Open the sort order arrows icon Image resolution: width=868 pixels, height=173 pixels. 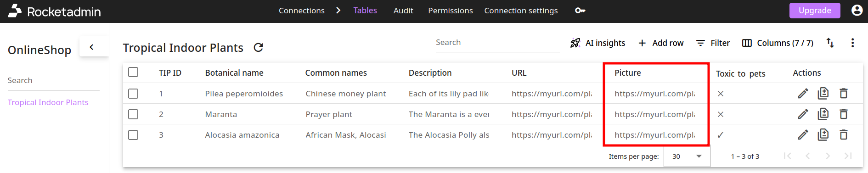(830, 43)
